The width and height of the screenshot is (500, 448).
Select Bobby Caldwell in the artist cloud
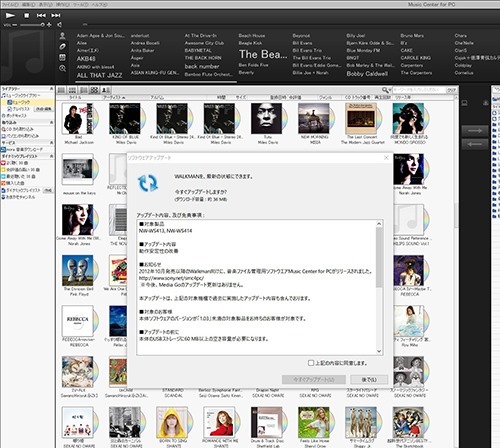click(367, 74)
